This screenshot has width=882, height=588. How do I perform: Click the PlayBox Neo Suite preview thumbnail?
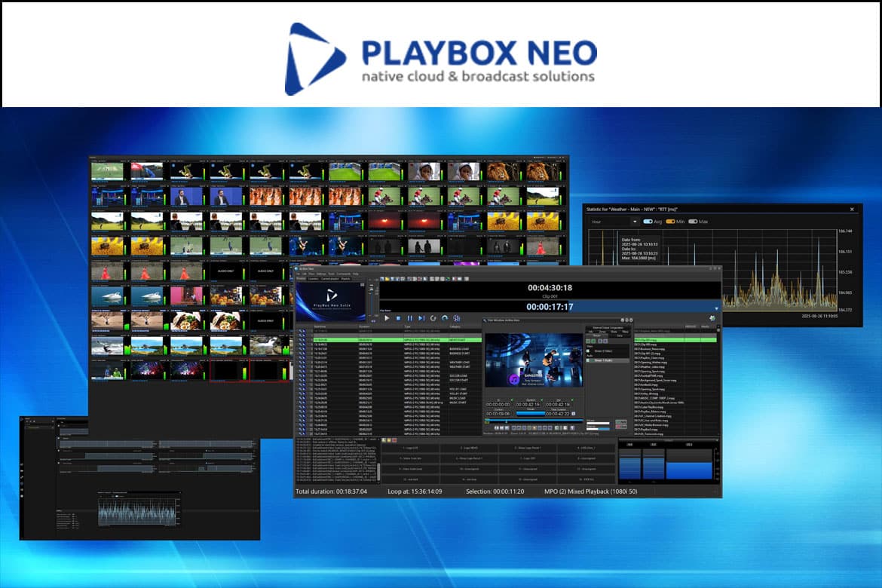[331, 302]
